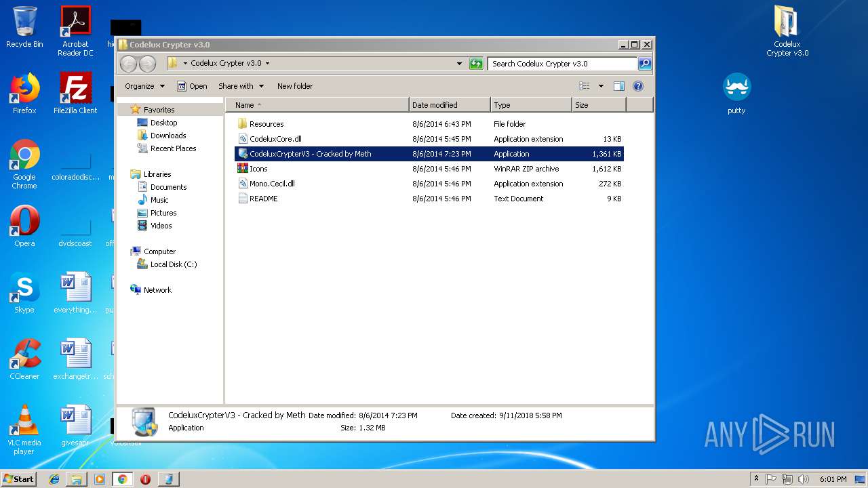Screen dimensions: 868x488
Task: Select the Opera desktop shortcut
Action: click(24, 226)
